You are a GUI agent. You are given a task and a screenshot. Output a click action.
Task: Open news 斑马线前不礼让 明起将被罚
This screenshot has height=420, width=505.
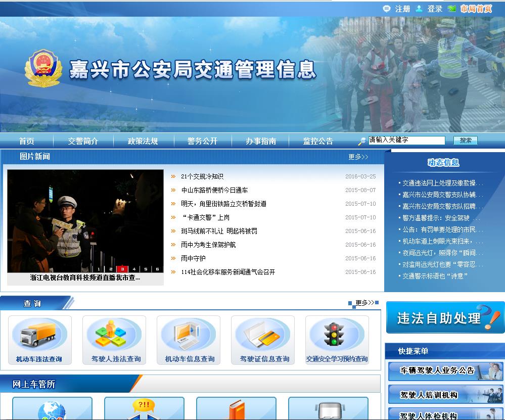[x=219, y=231]
